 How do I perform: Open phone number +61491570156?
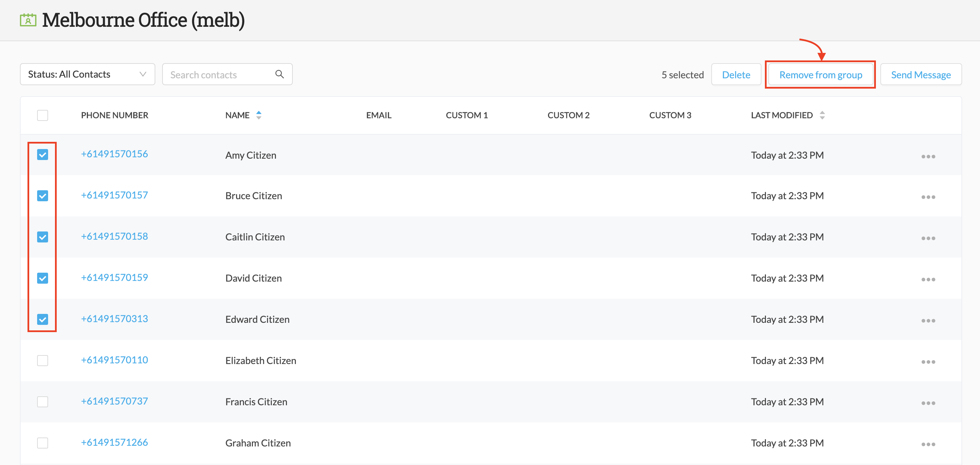point(114,154)
